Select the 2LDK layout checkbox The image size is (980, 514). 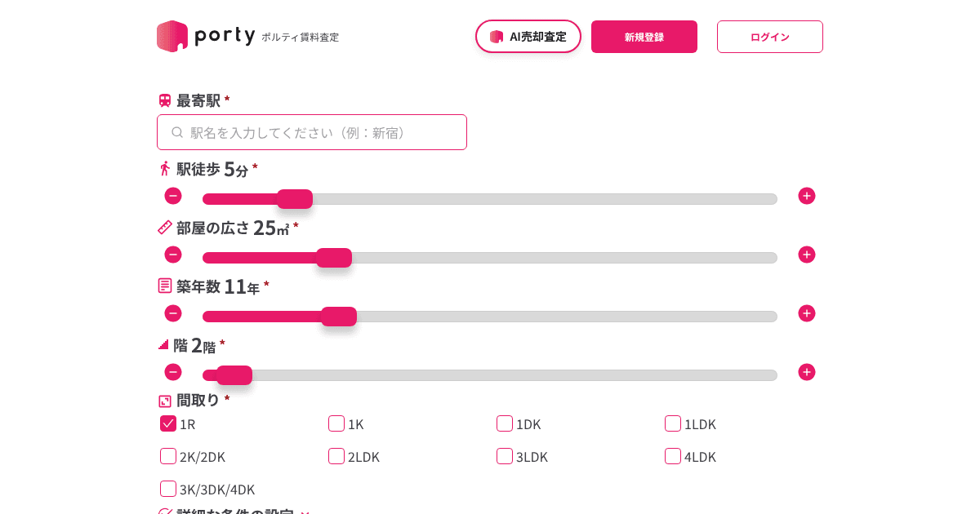pyautogui.click(x=336, y=456)
